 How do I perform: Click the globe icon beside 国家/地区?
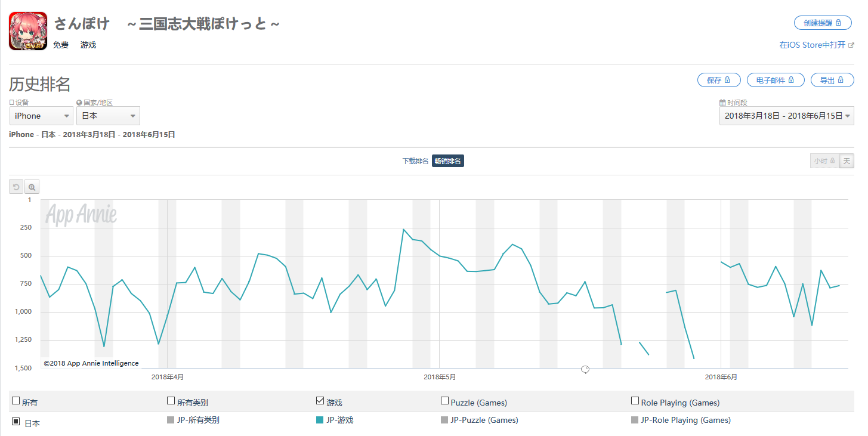click(79, 103)
